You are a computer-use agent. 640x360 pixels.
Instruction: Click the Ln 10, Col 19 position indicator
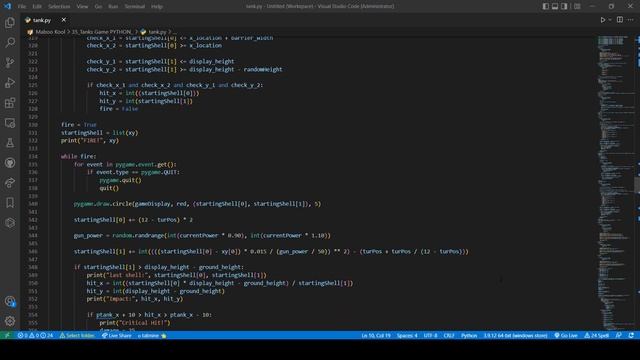[x=376, y=336]
